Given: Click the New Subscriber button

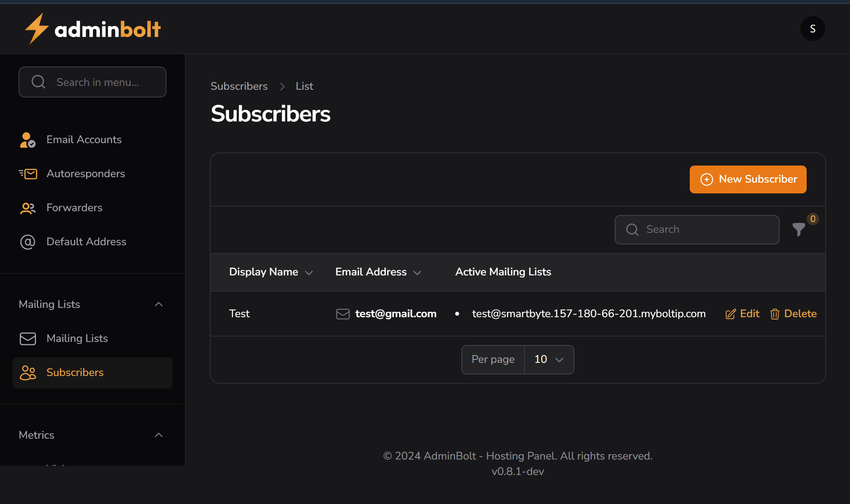Looking at the screenshot, I should click(747, 179).
